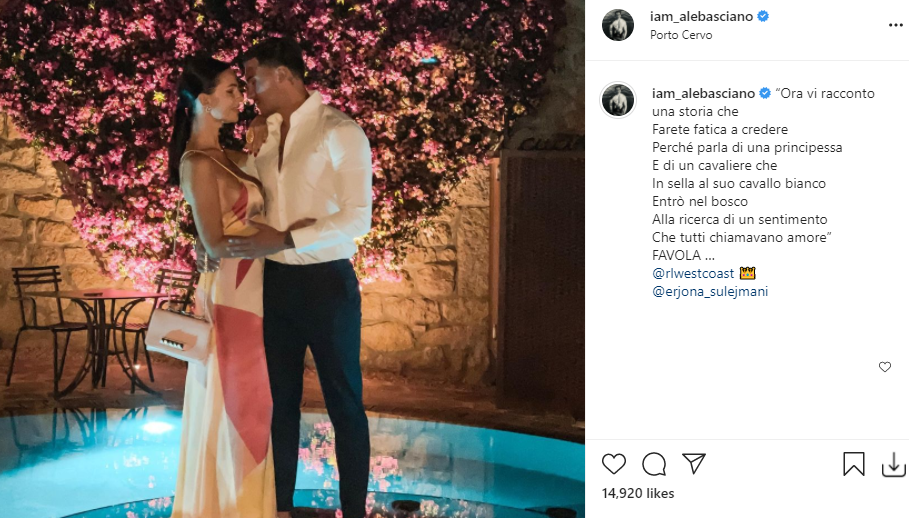Like the post with heart icon
This screenshot has width=909, height=518.
tap(614, 464)
